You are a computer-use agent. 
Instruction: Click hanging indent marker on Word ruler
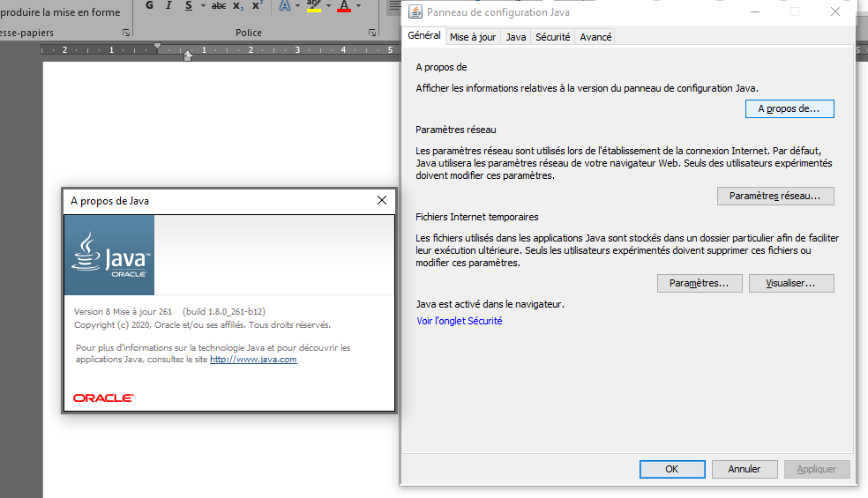188,55
